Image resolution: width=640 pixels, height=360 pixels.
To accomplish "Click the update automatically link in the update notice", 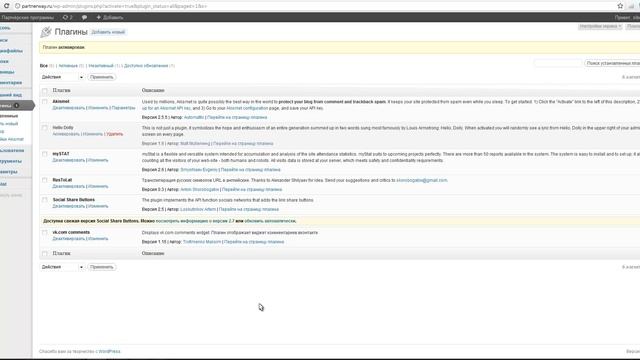I will [270, 221].
